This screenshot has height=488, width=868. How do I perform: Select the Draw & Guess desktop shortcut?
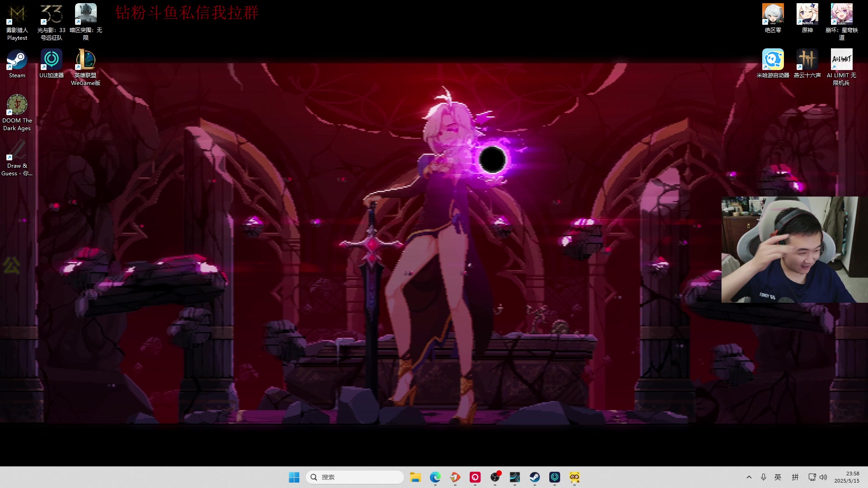click(17, 158)
